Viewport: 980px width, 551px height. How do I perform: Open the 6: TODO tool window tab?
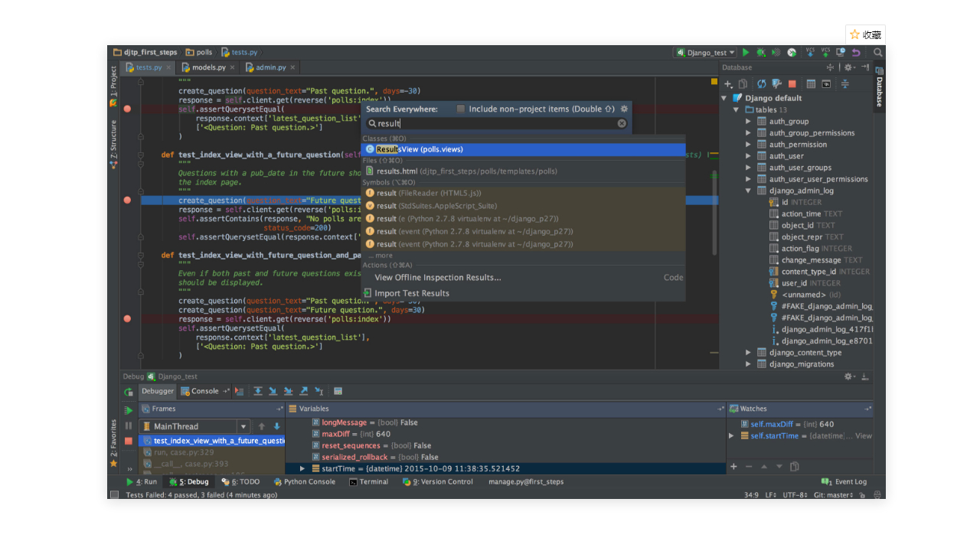[x=240, y=482]
